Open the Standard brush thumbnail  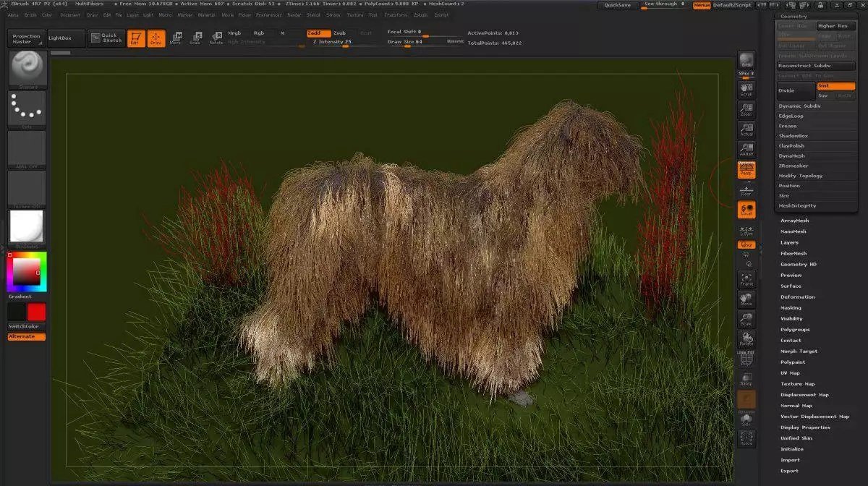click(x=27, y=70)
